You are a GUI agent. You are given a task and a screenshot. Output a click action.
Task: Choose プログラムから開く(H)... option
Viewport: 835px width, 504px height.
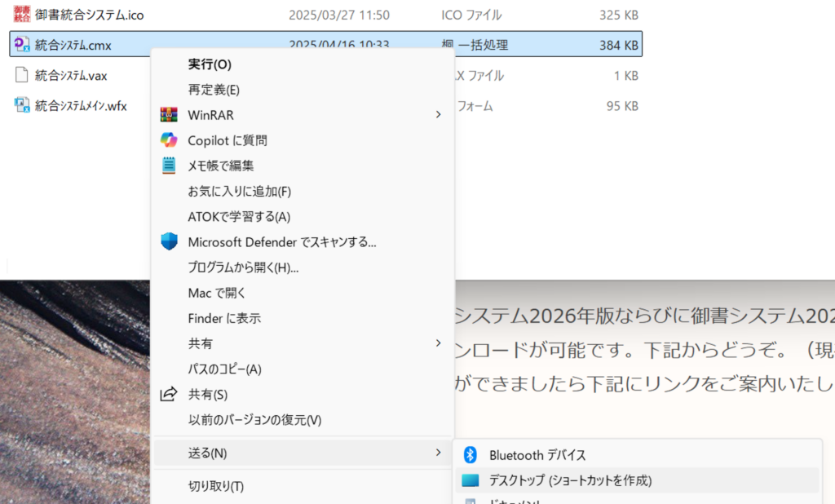(243, 267)
